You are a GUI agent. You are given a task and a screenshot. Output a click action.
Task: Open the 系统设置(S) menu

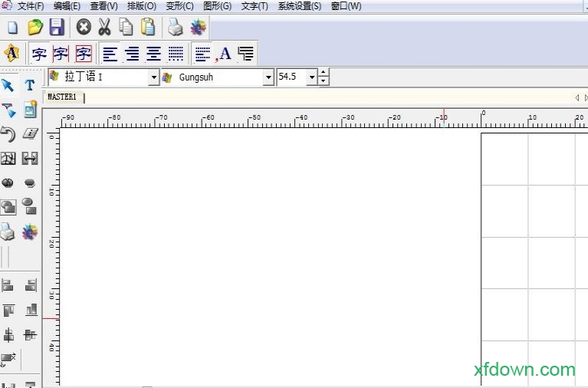coord(300,6)
